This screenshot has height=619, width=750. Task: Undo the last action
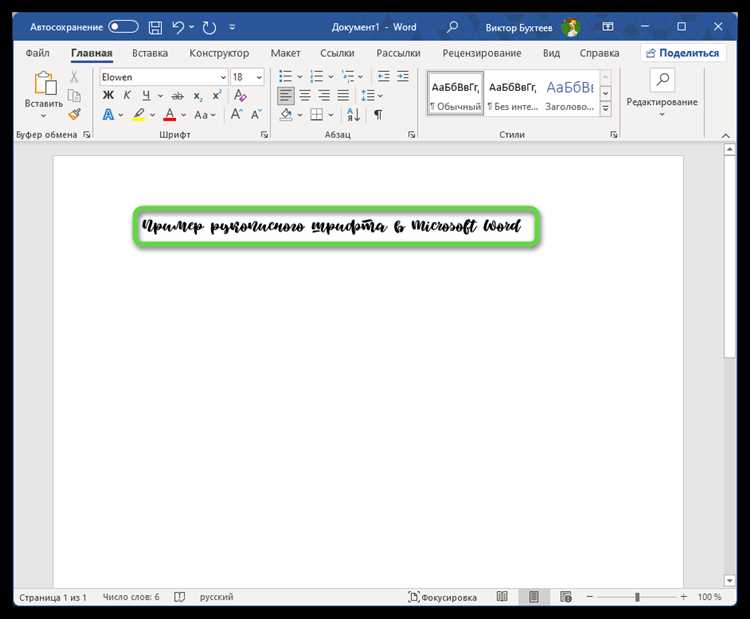(178, 27)
